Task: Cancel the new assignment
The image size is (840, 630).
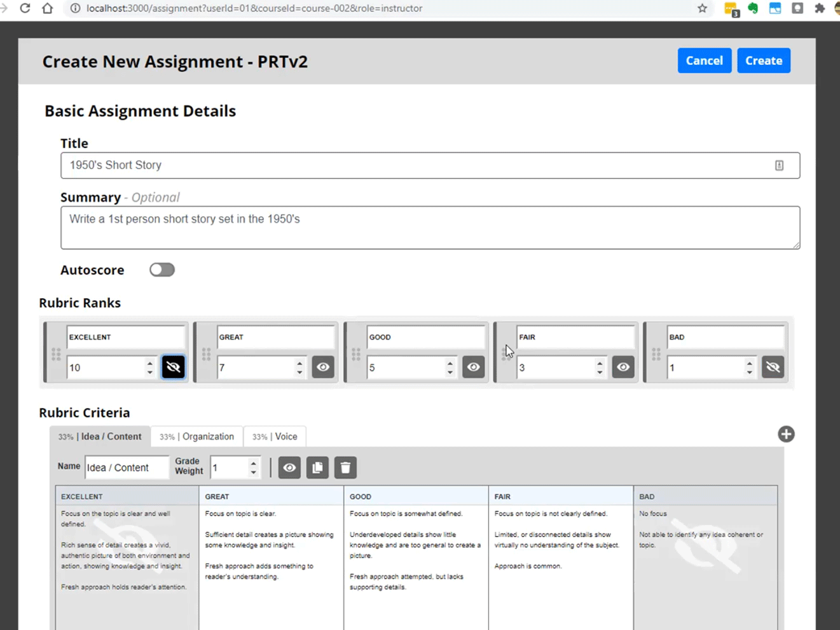Action: coord(704,60)
